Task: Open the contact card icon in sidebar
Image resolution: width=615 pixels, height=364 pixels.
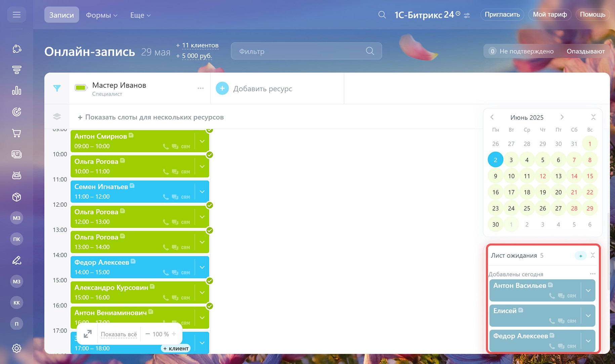Action: tap(17, 154)
